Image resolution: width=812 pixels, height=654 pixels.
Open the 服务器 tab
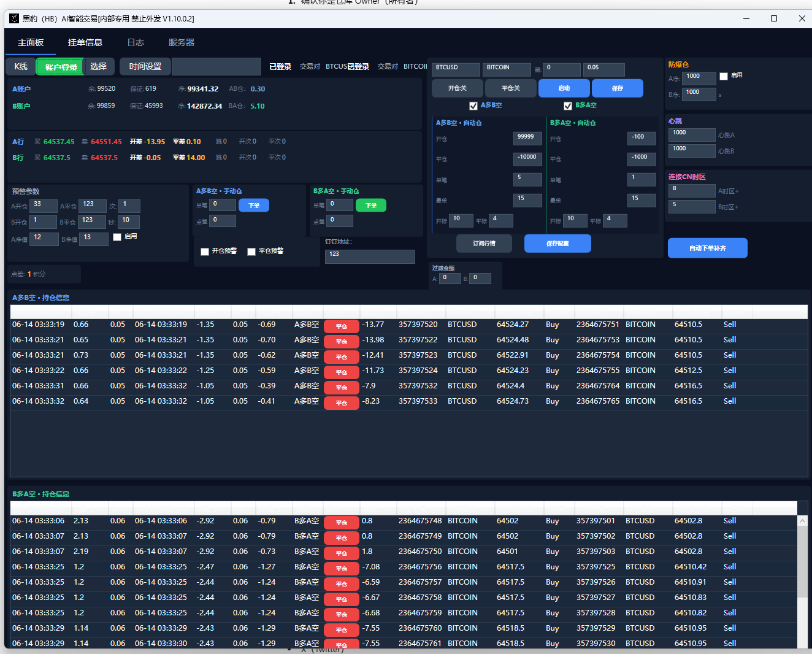click(x=182, y=42)
